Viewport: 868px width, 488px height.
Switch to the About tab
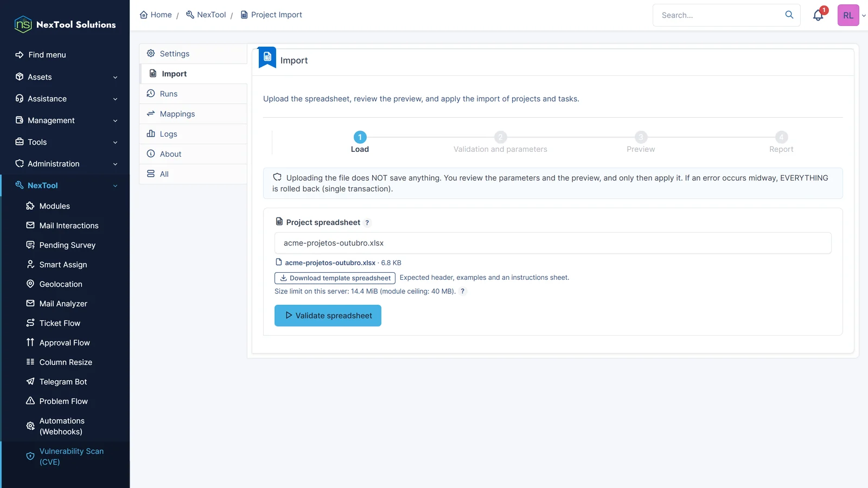pos(193,154)
